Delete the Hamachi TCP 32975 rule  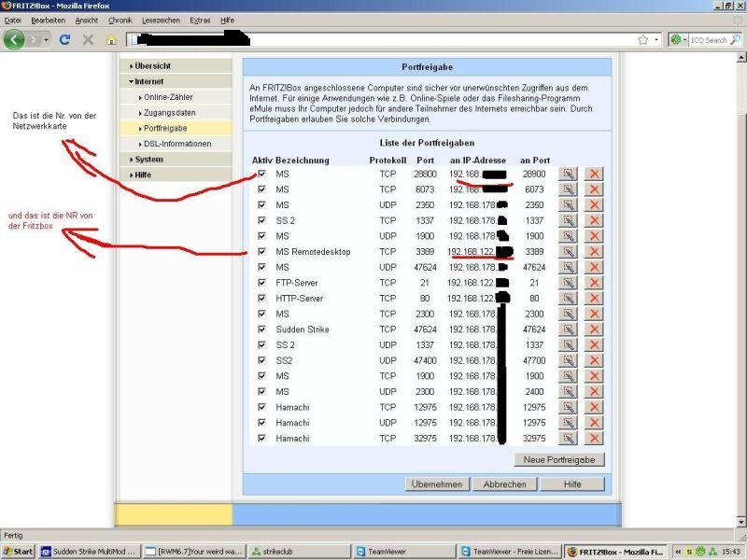[x=594, y=438]
